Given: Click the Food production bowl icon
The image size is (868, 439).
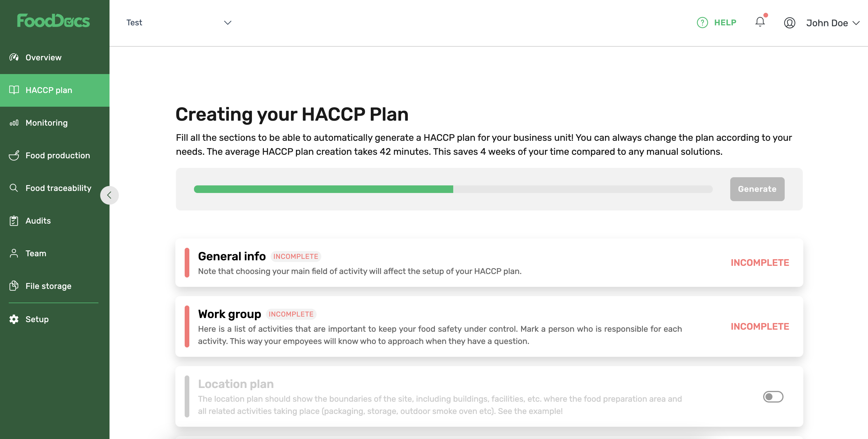Looking at the screenshot, I should click(x=14, y=155).
